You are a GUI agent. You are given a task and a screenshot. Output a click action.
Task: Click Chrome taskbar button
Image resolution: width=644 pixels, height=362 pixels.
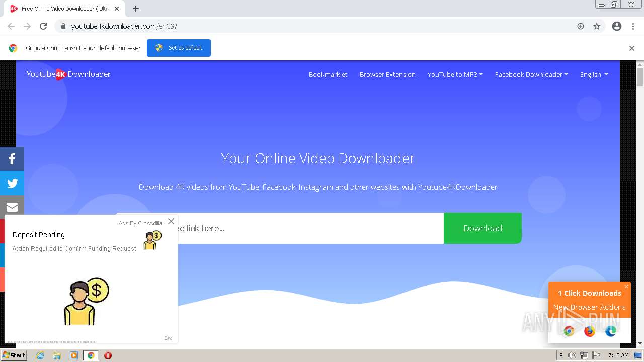tap(91, 355)
